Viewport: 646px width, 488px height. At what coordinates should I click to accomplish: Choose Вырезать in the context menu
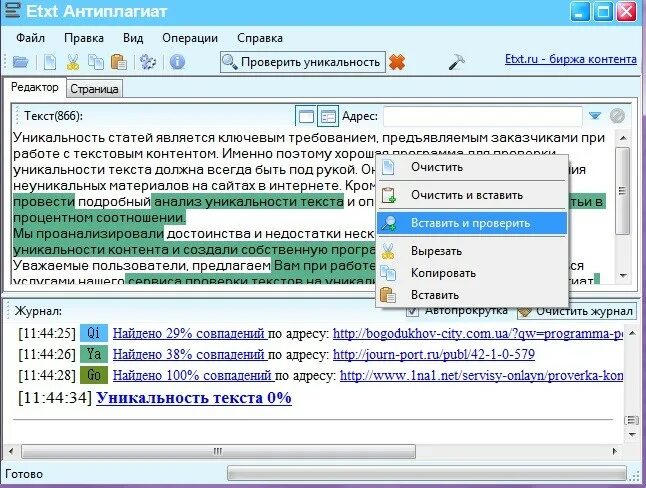472,251
